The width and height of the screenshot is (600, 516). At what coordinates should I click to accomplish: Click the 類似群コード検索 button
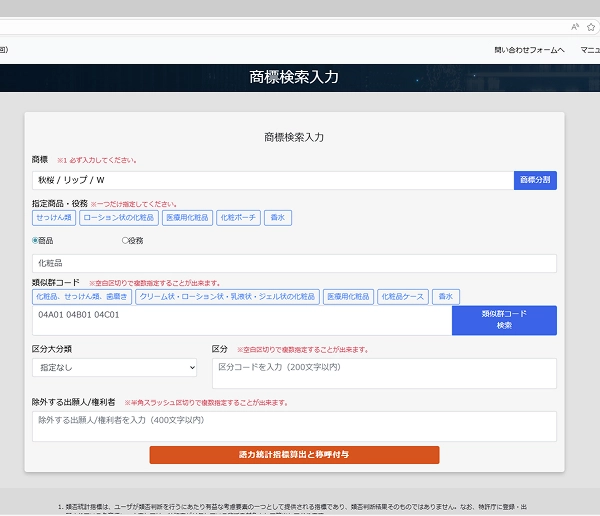(504, 320)
